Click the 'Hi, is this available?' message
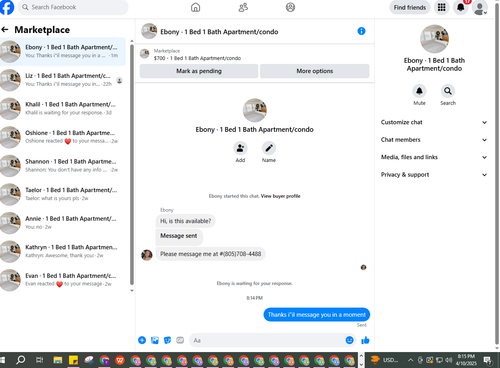 (185, 221)
